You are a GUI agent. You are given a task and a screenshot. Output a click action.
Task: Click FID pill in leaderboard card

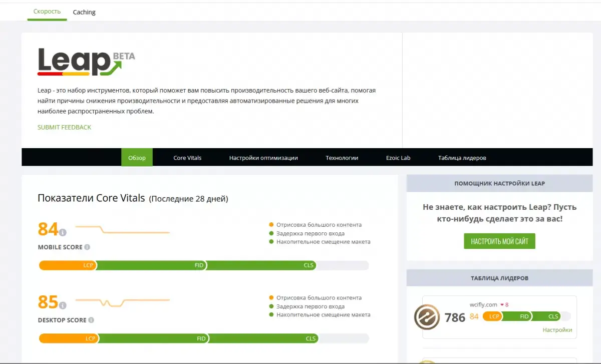click(x=518, y=316)
